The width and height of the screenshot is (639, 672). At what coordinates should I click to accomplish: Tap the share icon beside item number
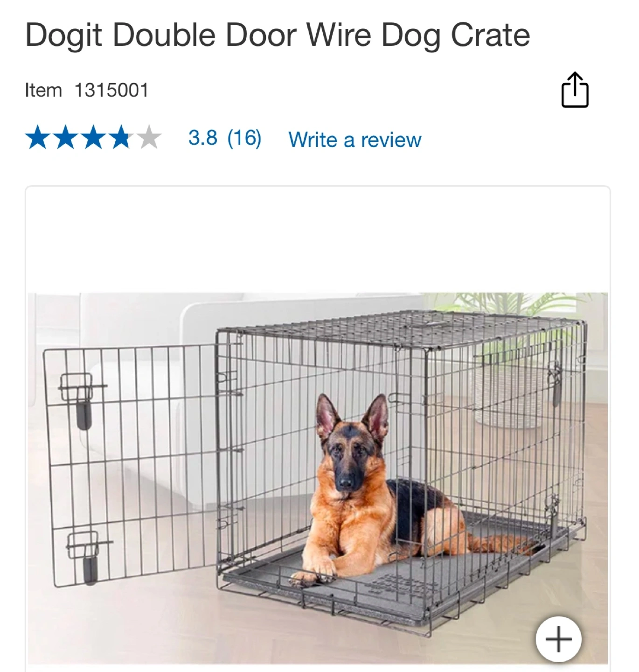click(x=575, y=90)
